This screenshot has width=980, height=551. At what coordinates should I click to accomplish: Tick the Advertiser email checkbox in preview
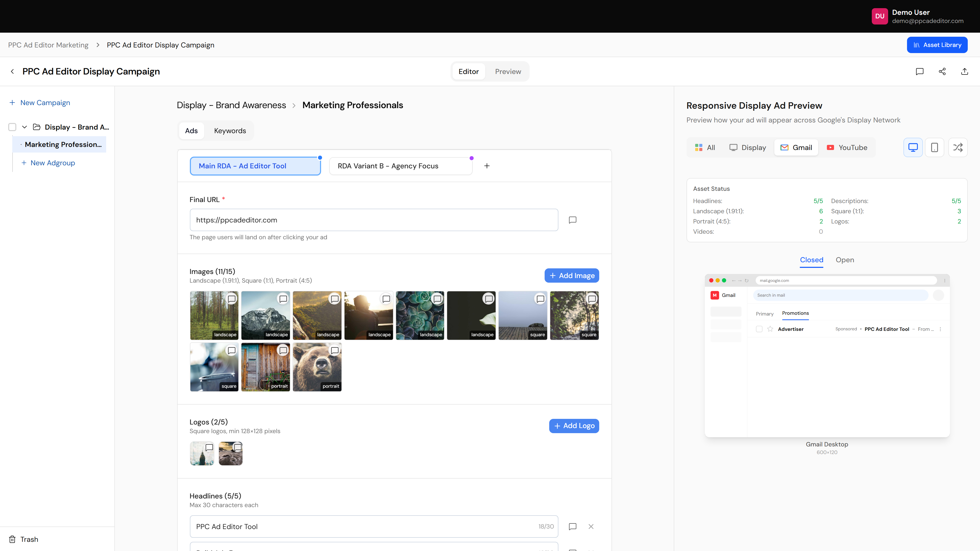(x=759, y=329)
